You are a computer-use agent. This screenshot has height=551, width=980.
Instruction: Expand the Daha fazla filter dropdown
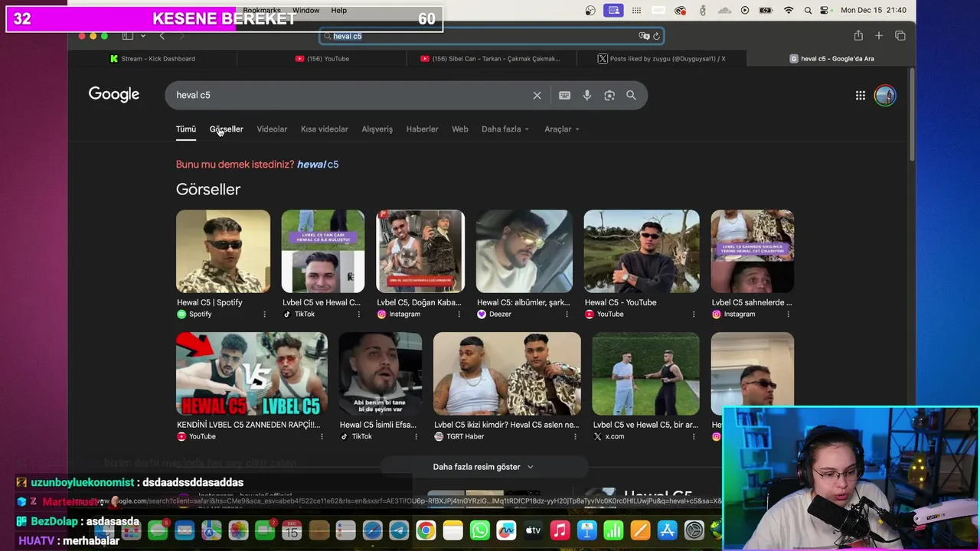coord(505,129)
